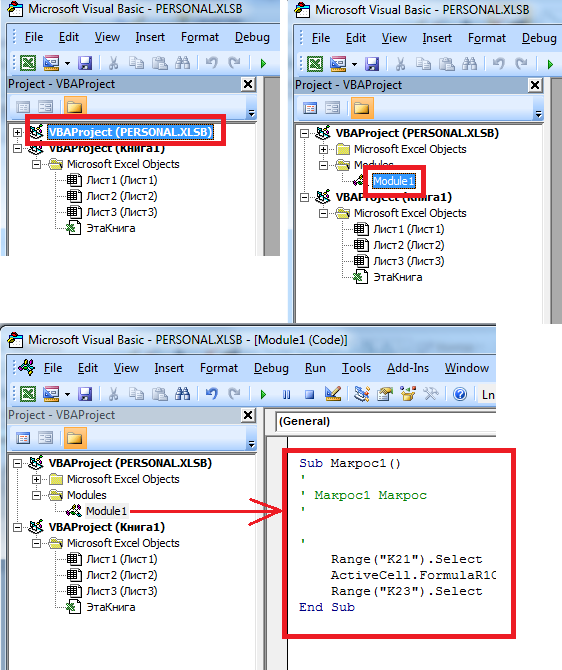Image resolution: width=562 pixels, height=670 pixels.
Task: Click the Break pause icon in bottom toolbar
Action: click(286, 394)
